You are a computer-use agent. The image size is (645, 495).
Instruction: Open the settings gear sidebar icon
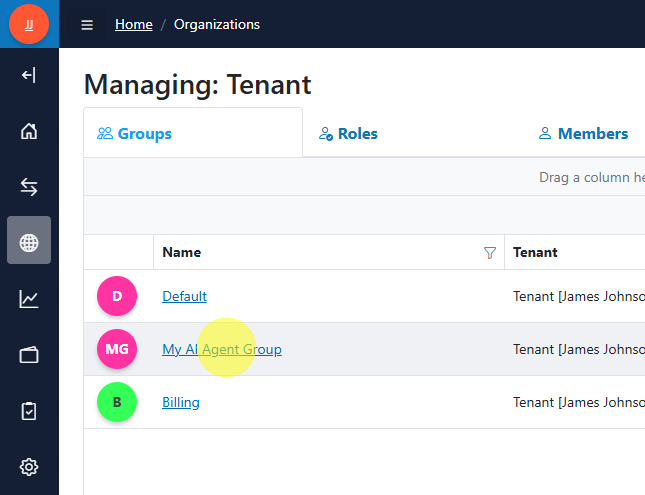click(x=29, y=467)
